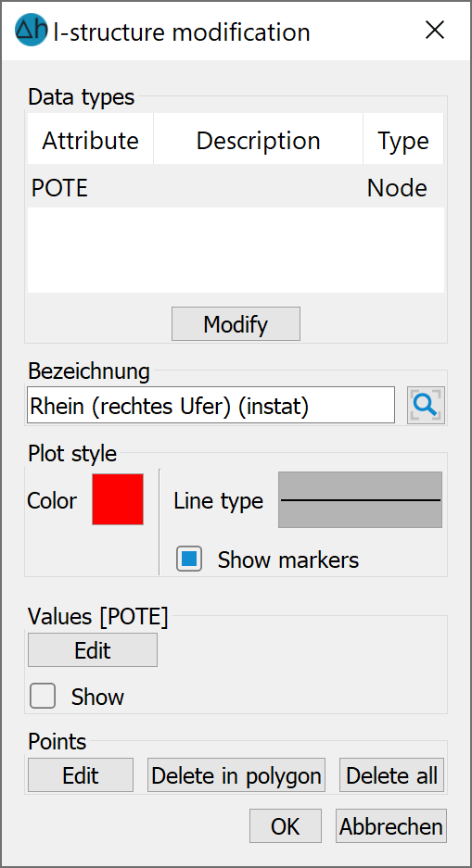Click into the Bezeichnung text field
The image size is (472, 868).
[210, 405]
